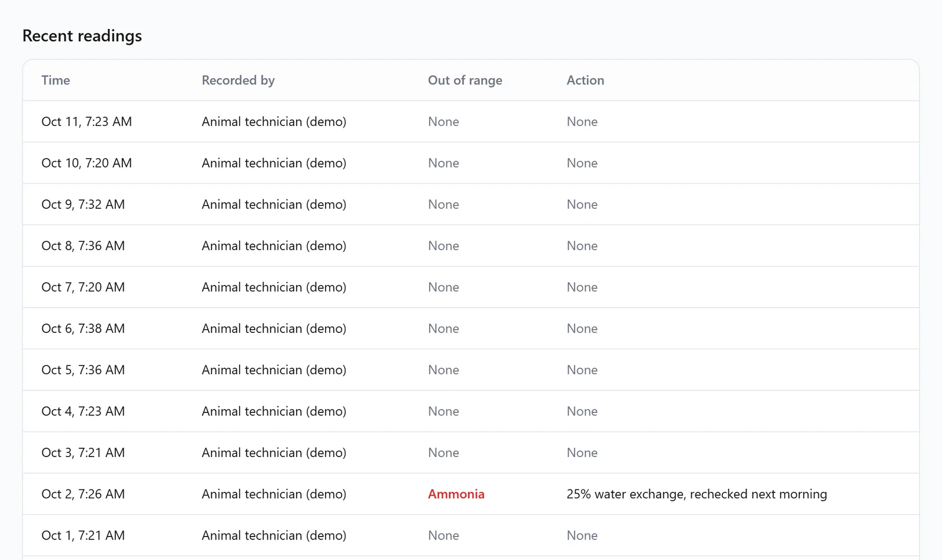This screenshot has height=560, width=942.
Task: Select the Oct 7, 7:20 AM entry
Action: [x=471, y=287]
